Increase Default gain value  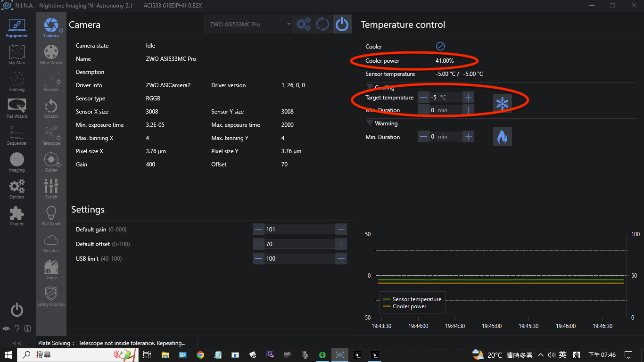[x=341, y=230]
